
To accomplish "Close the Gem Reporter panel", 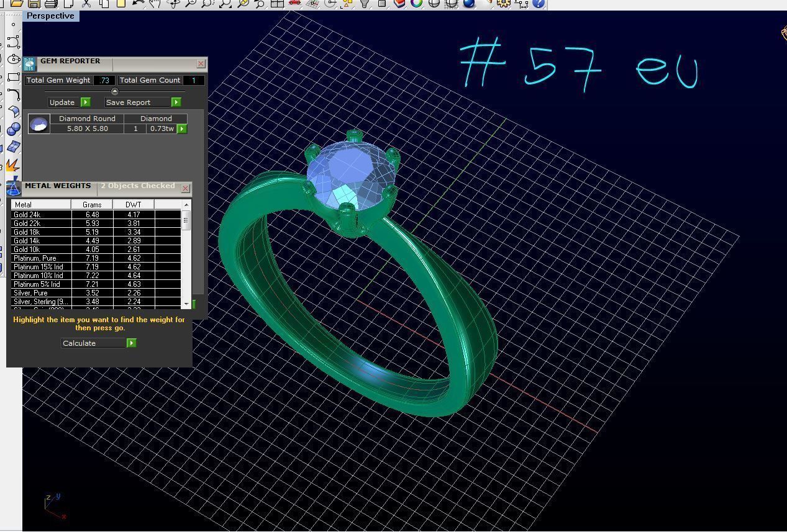I will (x=201, y=63).
